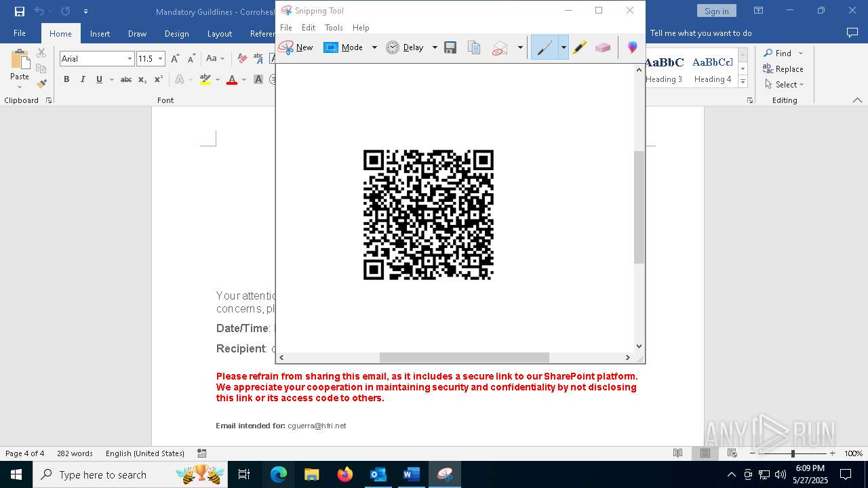The height and width of the screenshot is (488, 868).
Task: Select the Highlighter tool
Action: 579,47
